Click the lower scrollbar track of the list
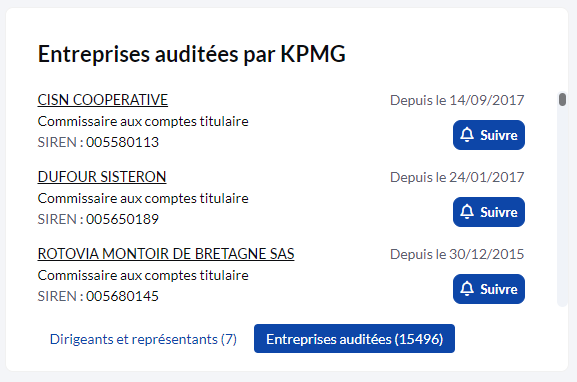The height and width of the screenshot is (382, 577). pyautogui.click(x=562, y=221)
